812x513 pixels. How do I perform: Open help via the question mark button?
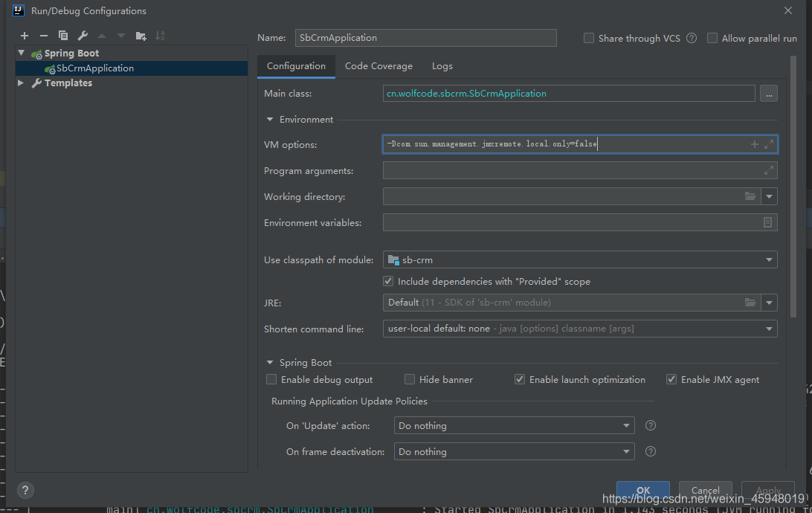point(25,490)
